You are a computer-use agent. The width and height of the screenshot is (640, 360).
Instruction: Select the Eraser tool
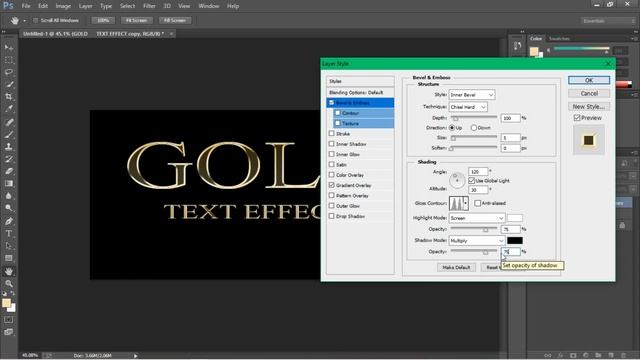9,171
